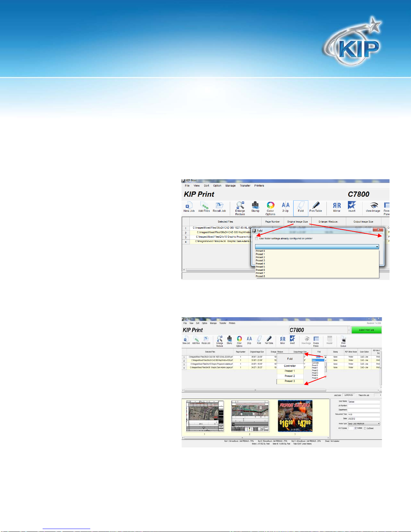Choose Preset 0 in Fold dialog list
This screenshot has height=532, width=411.
point(260,251)
